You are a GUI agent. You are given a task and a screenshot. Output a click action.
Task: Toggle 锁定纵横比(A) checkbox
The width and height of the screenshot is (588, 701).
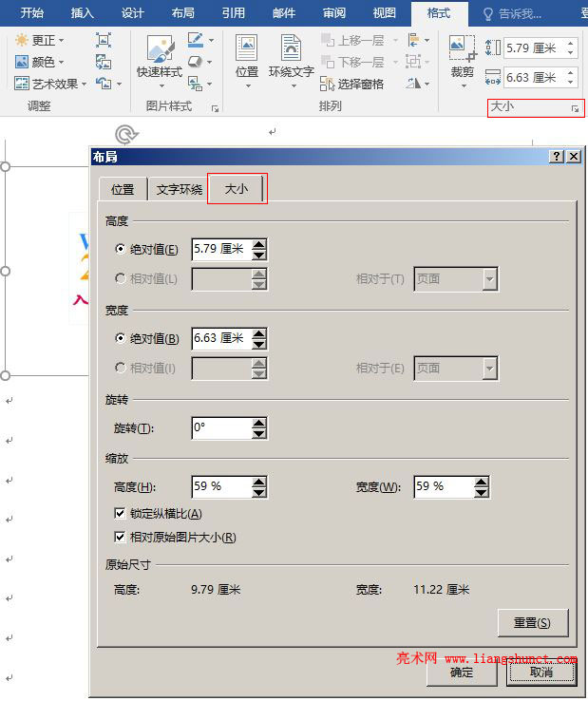tap(120, 513)
